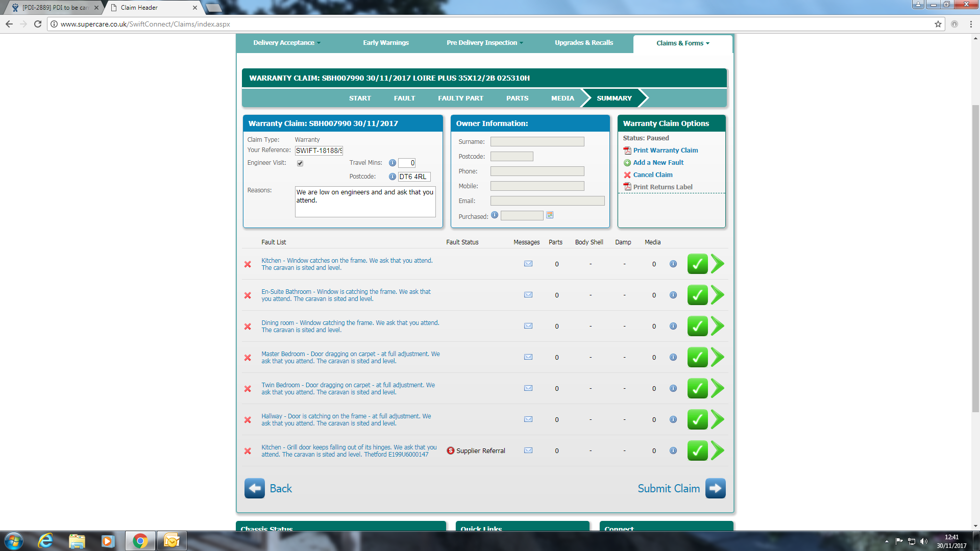This screenshot has width=980, height=551.
Task: Click green checkmark on Master Bedroom fault row
Action: pos(697,357)
